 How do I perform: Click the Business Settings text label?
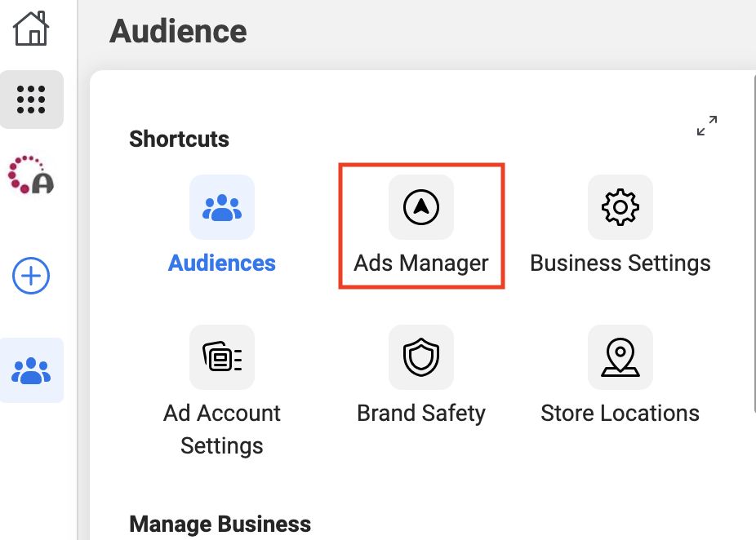coord(620,263)
